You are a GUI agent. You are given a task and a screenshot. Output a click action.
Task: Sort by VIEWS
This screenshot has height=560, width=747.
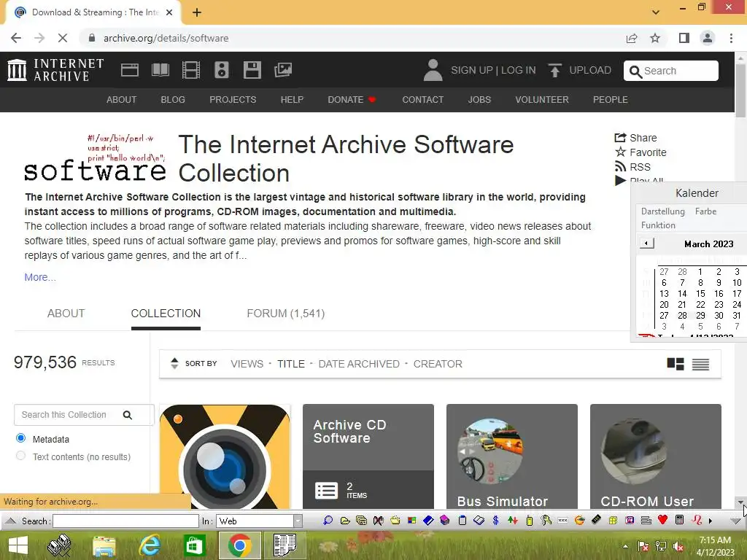[247, 364]
